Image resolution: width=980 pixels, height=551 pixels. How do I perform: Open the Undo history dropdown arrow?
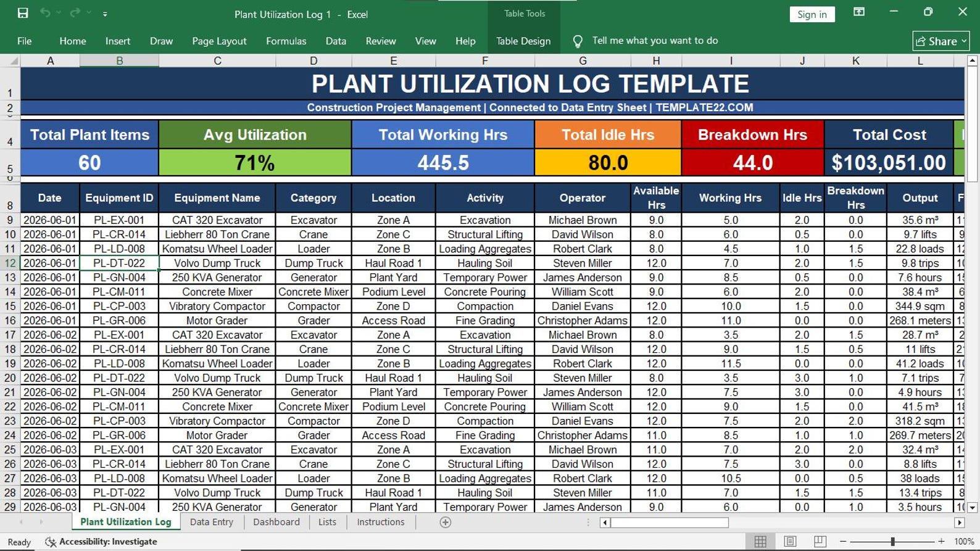point(59,13)
